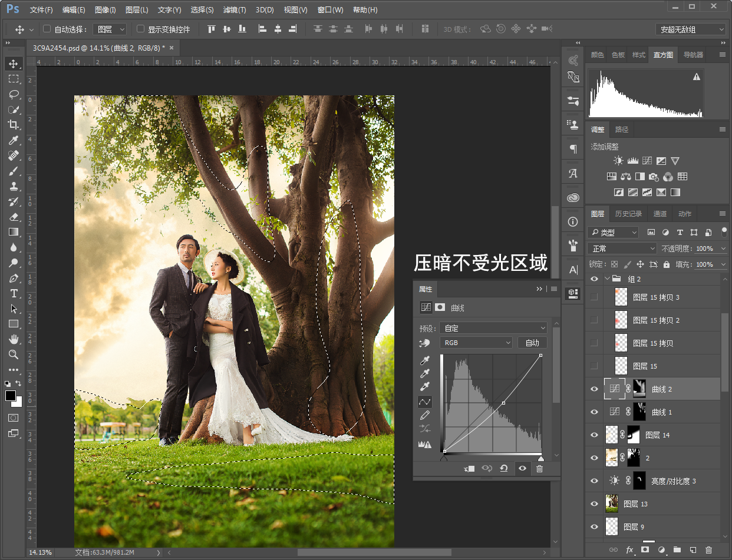The image size is (732, 560).
Task: Switch to the 历史记录 tab
Action: pos(628,214)
